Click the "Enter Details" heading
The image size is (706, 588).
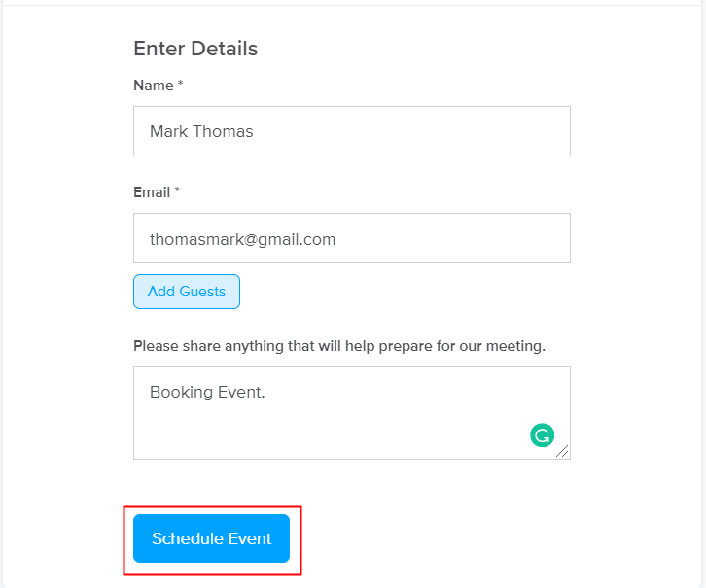(195, 49)
